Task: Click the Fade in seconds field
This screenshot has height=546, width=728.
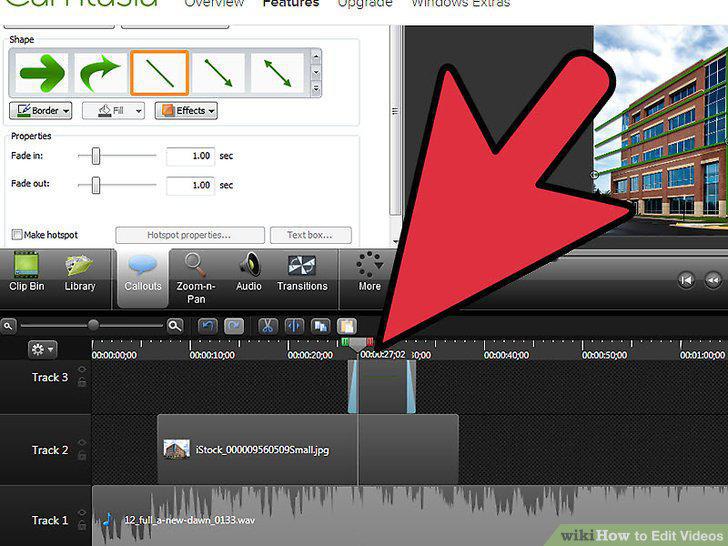Action: coord(190,156)
